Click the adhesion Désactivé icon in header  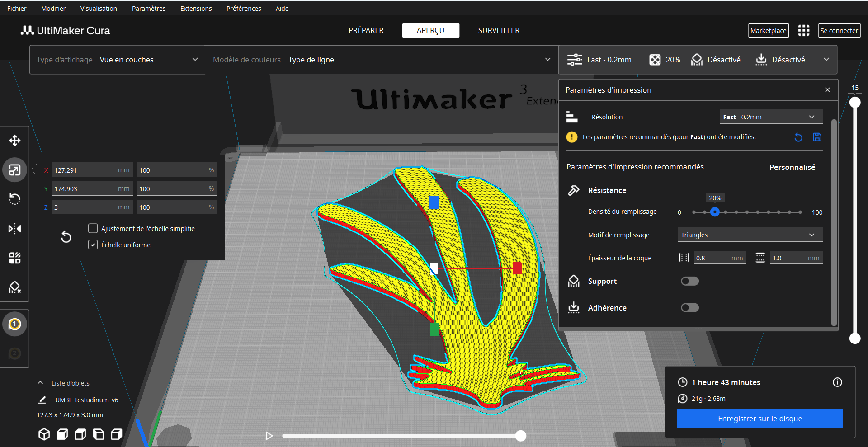761,60
